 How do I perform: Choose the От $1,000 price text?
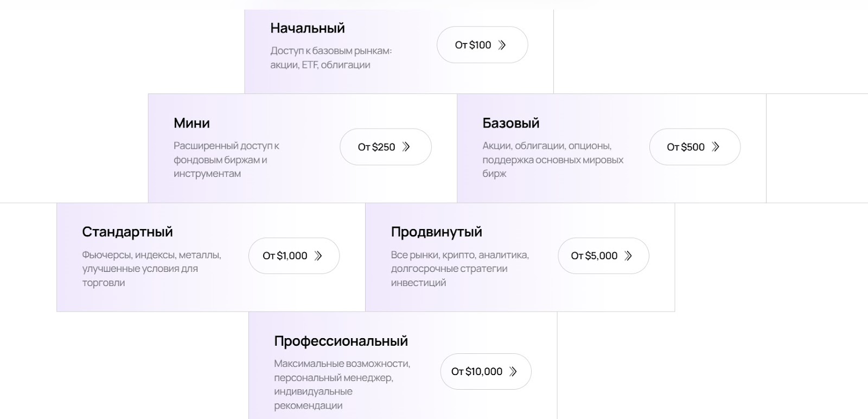pos(285,256)
